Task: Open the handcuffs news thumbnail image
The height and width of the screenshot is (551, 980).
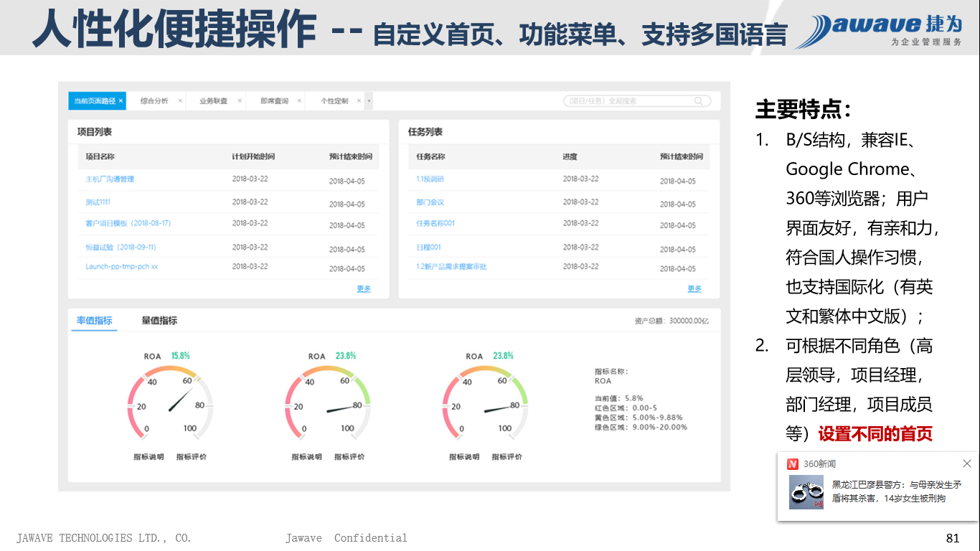Action: point(806,492)
